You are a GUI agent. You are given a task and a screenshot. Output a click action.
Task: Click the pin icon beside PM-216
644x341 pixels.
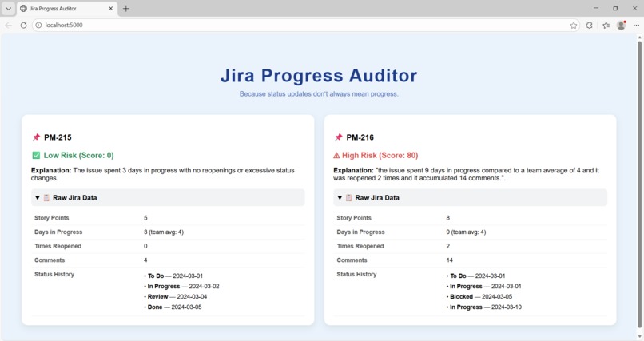point(339,137)
